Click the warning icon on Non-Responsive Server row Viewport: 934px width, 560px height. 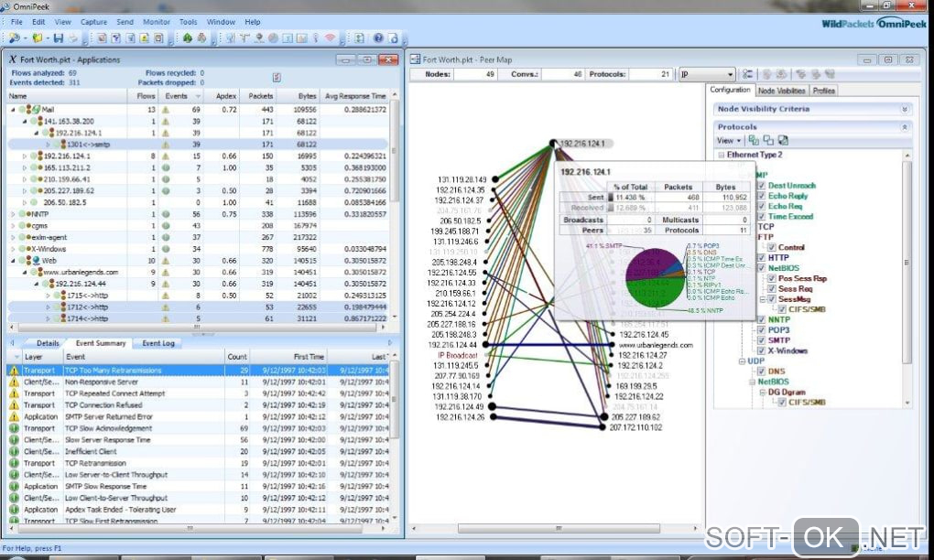click(x=15, y=382)
